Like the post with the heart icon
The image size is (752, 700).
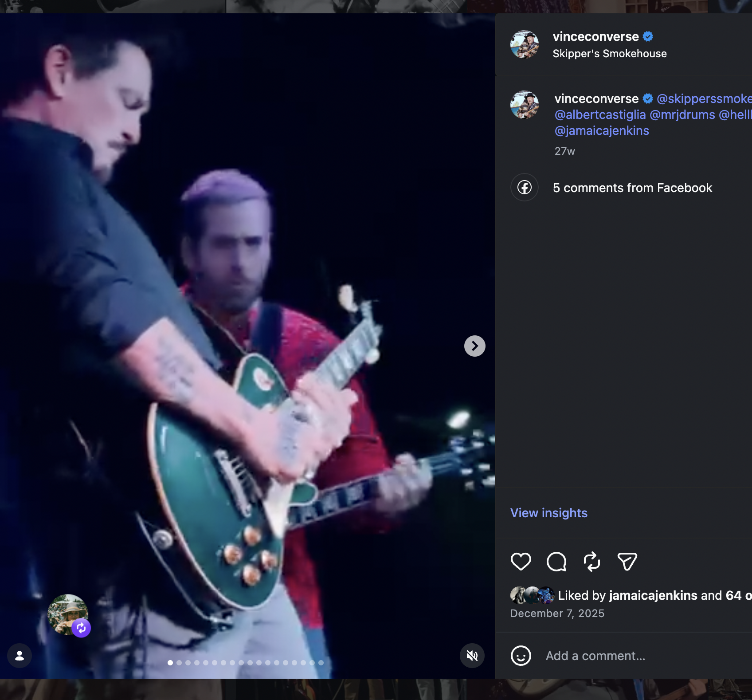[x=521, y=562]
